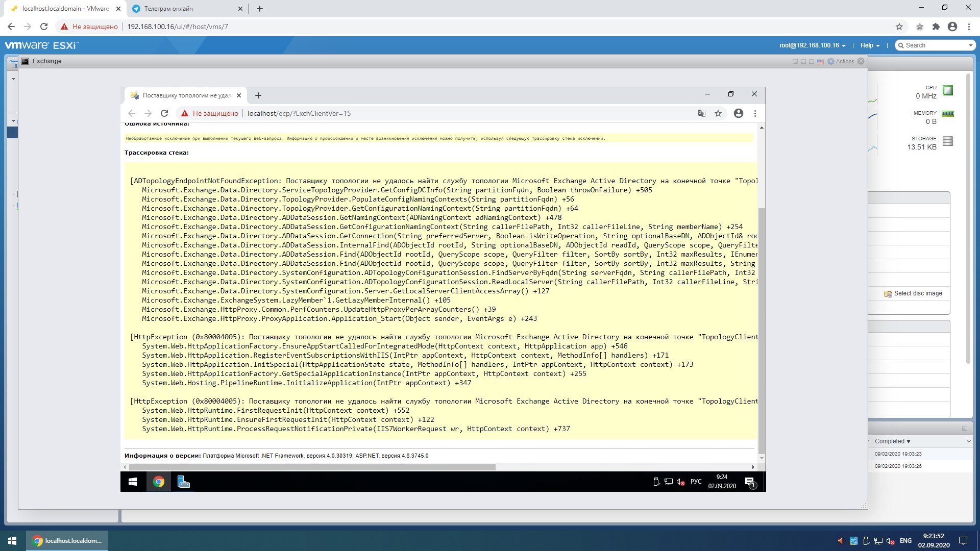Click the MEMORY module icon in the ESXi summary

pos(948,114)
